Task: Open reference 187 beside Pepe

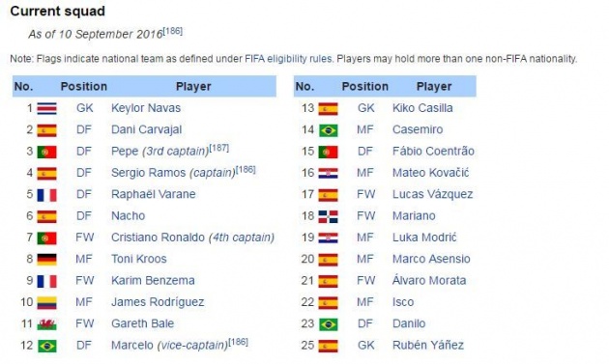Action: [219, 148]
